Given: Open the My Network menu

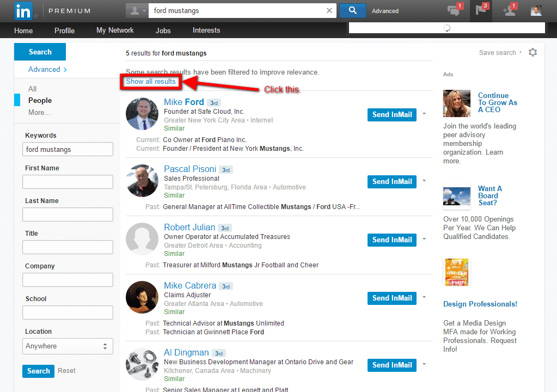Looking at the screenshot, I should 115,30.
